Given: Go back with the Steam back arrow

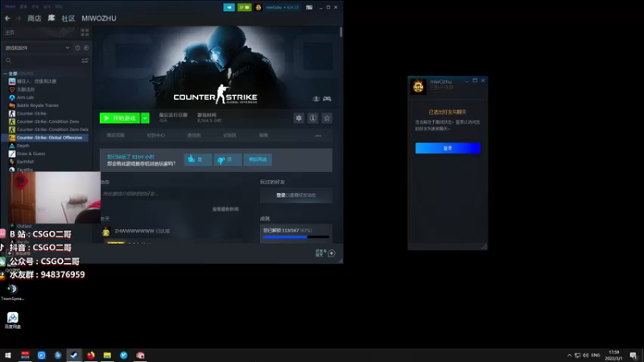Looking at the screenshot, I should [x=7, y=18].
